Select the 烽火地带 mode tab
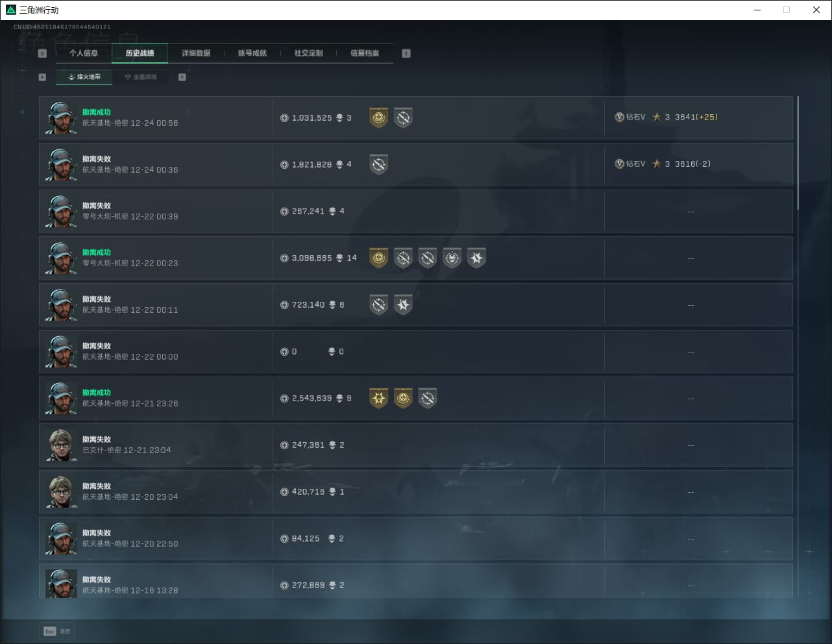This screenshot has height=644, width=832. pos(84,77)
